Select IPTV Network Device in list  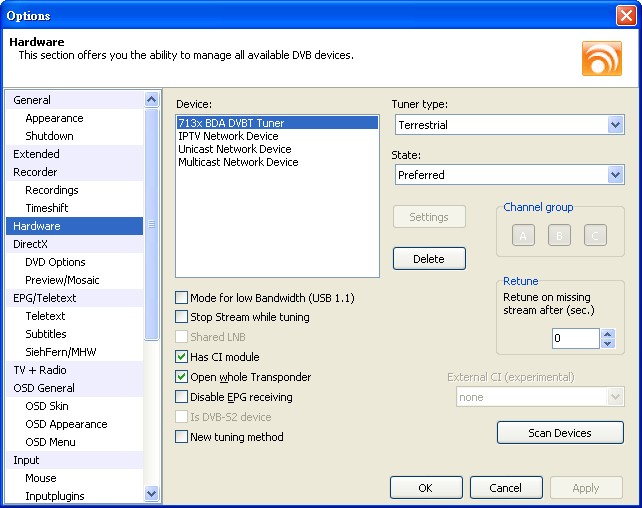(228, 136)
